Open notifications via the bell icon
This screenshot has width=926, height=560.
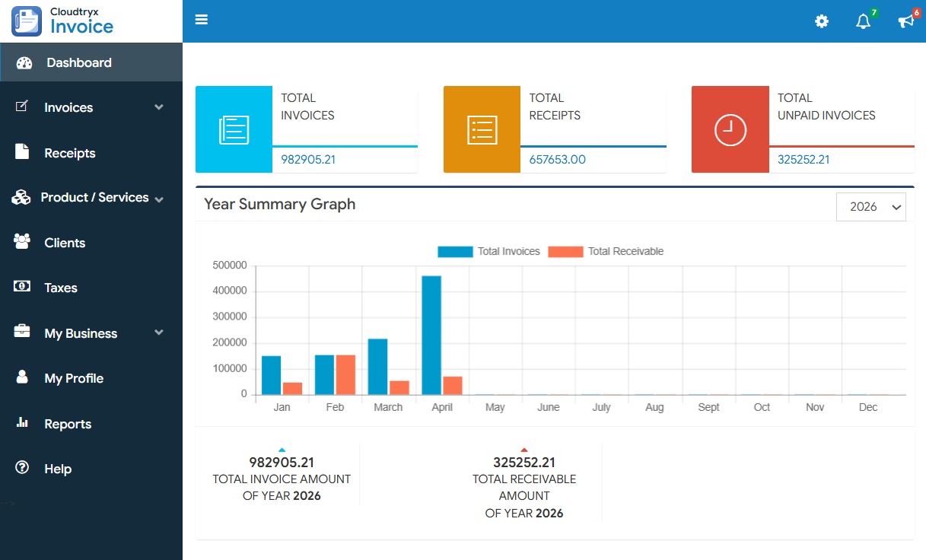[863, 21]
